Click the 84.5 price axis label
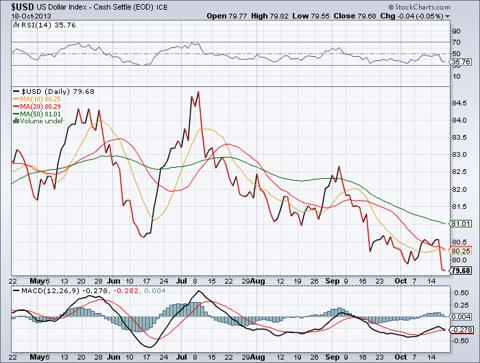 click(x=460, y=103)
